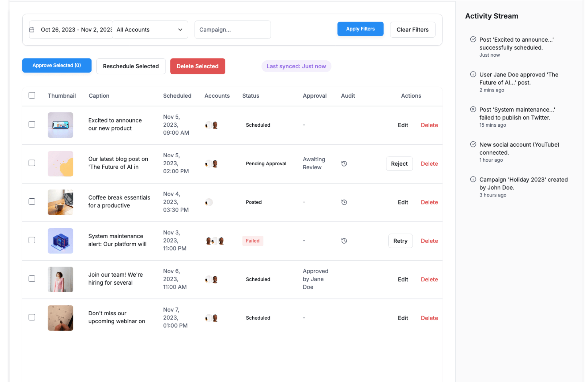Screen dimensions: 588x382
Task: Check the 'Join our team' post checkbox
Action: tap(32, 279)
